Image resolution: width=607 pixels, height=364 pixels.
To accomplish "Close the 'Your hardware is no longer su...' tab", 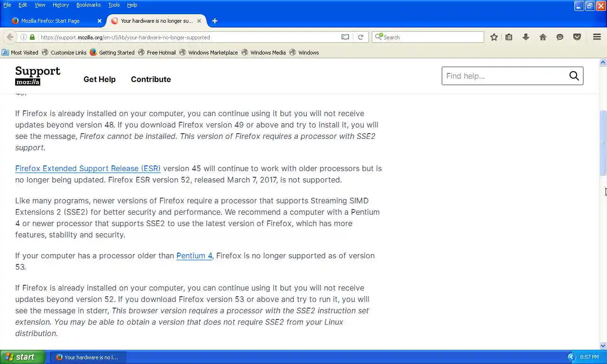I will click(x=199, y=21).
